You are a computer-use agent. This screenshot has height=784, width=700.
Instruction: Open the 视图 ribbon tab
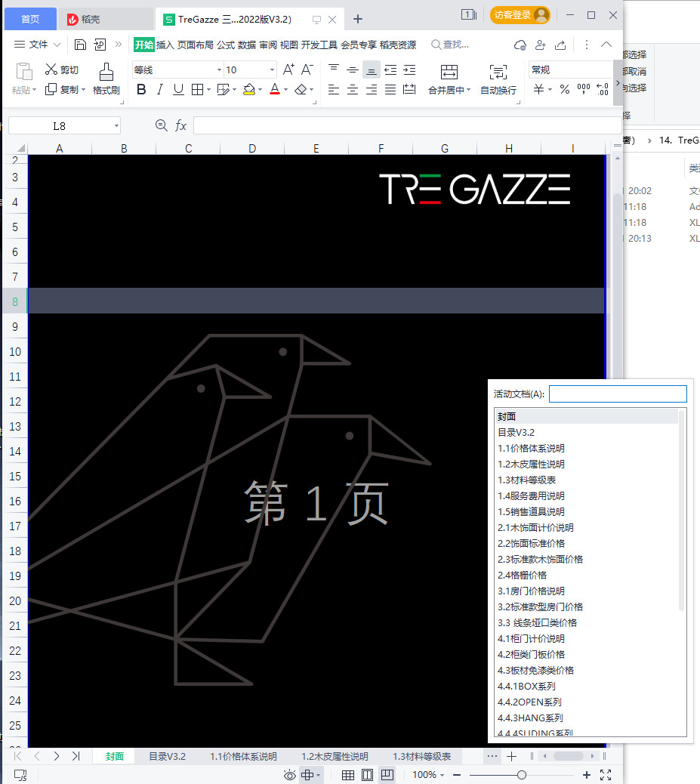coord(289,45)
